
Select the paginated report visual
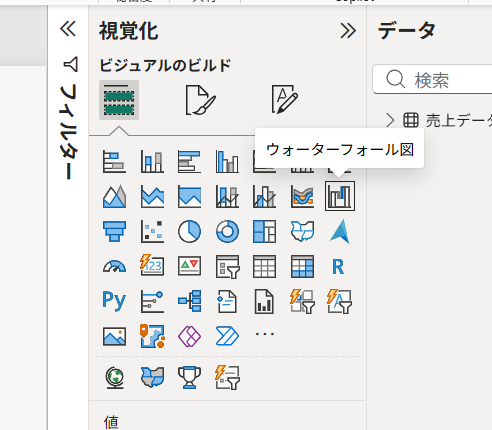(264, 301)
